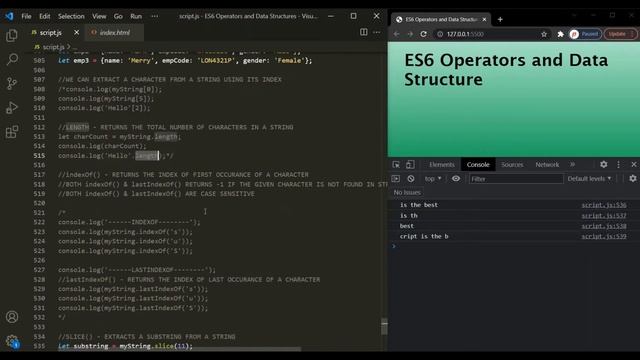Image resolution: width=640 pixels, height=360 pixels.
Task: Click line number 521 in gutter
Action: tap(39, 213)
